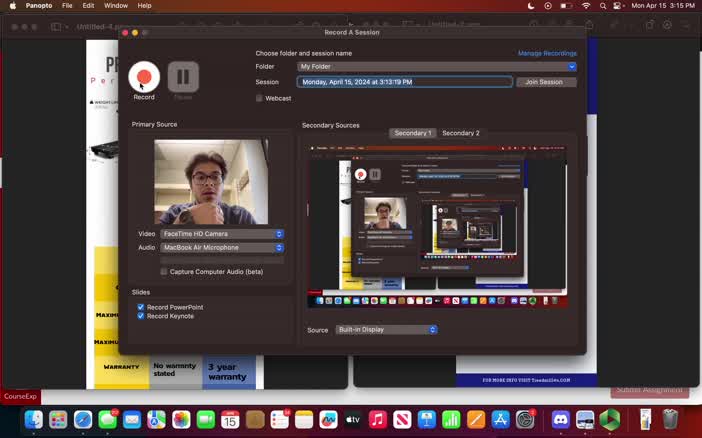Enable the Webcast checkbox

pos(260,98)
